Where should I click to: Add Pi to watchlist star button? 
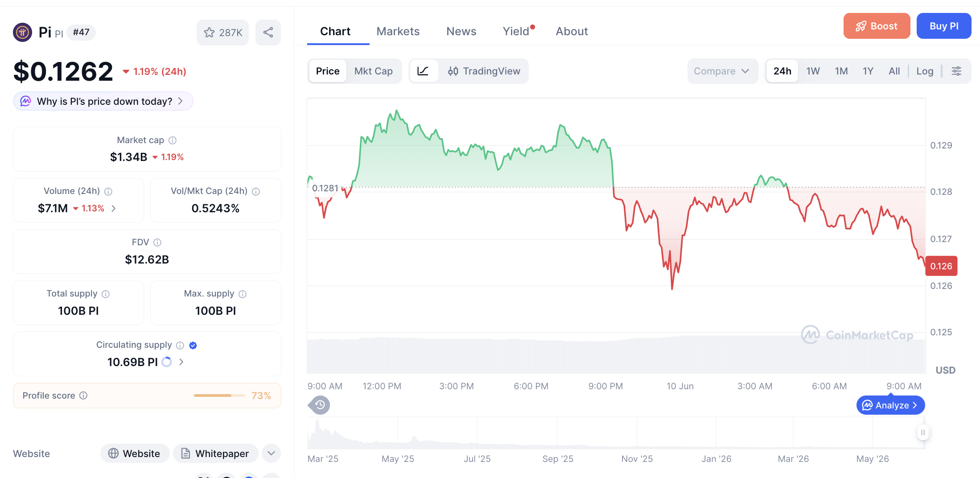222,33
